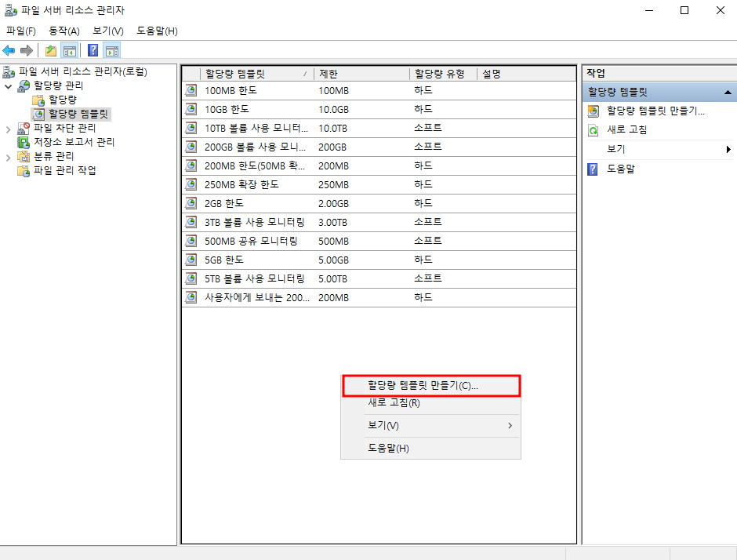Screen dimensions: 737x560
Task: Click 할당량 템플릿 만들기... action link
Action: click(655, 111)
